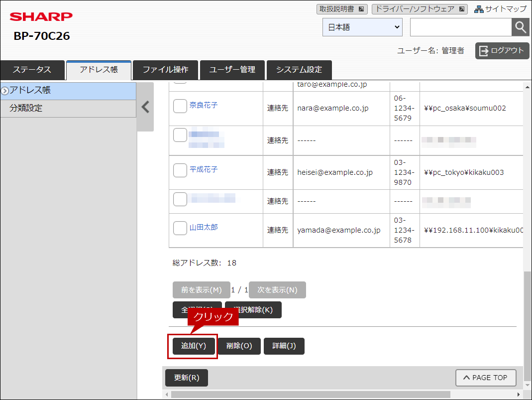Image resolution: width=532 pixels, height=400 pixels.
Task: Click the 前を表示(M) button
Action: [x=201, y=290]
